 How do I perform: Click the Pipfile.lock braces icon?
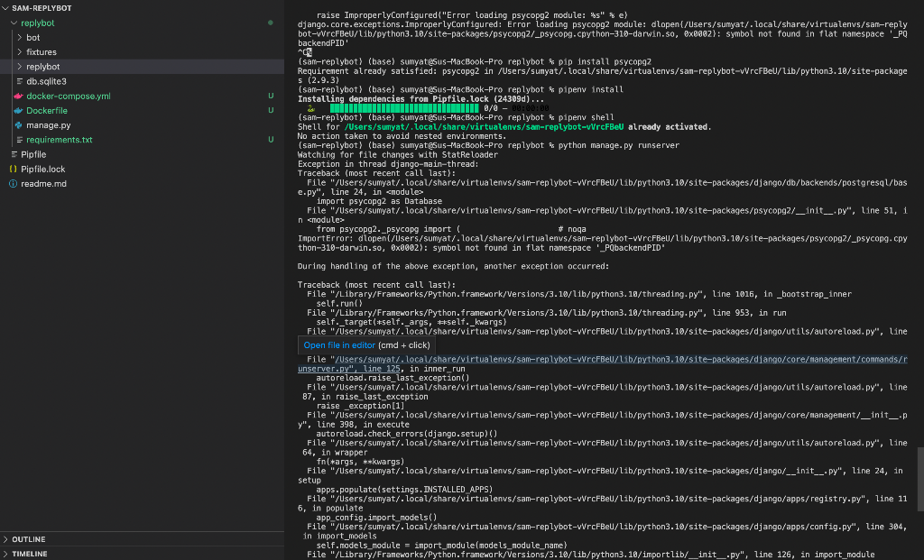[13, 169]
